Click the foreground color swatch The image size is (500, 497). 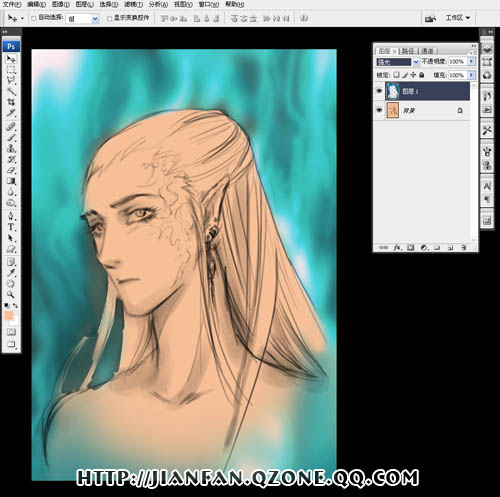9,315
